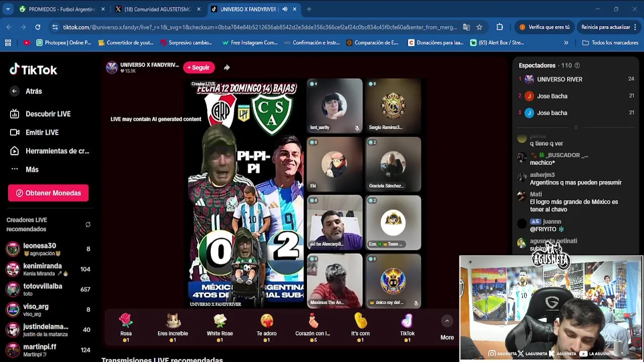Toggle mute icon on único rey tile

416,303
